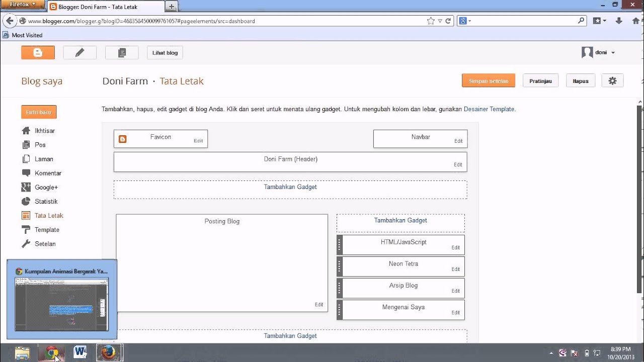Open Chrome from the taskbar
Viewport: 644px width, 362px height.
tap(52, 353)
